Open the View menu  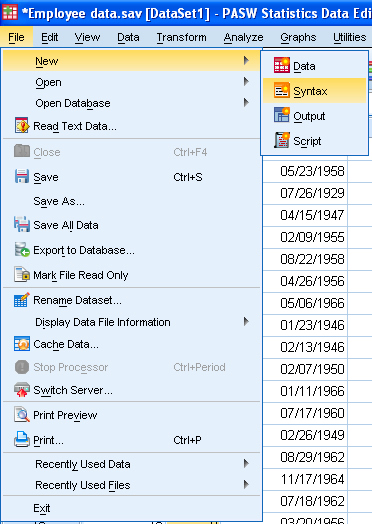click(x=87, y=37)
